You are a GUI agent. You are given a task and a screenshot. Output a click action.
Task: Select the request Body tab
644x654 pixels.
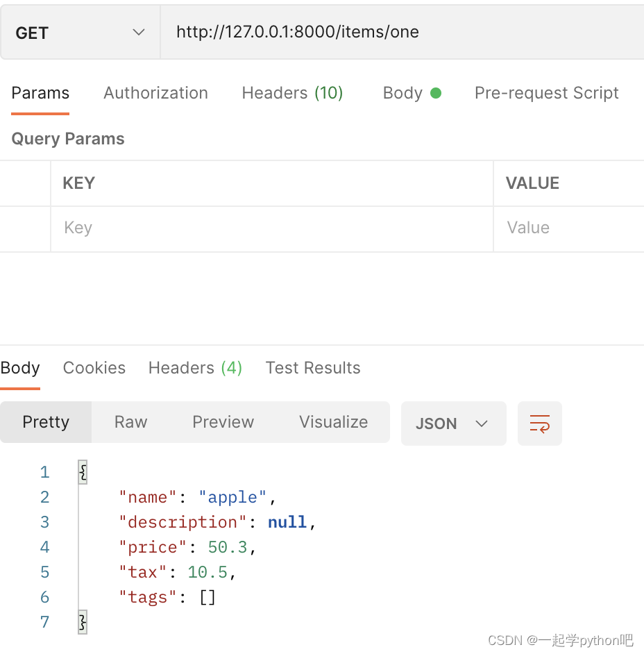(x=412, y=93)
